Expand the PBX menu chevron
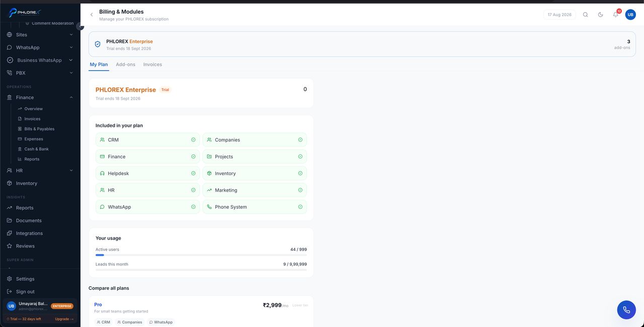The width and height of the screenshot is (644, 327). [x=71, y=73]
